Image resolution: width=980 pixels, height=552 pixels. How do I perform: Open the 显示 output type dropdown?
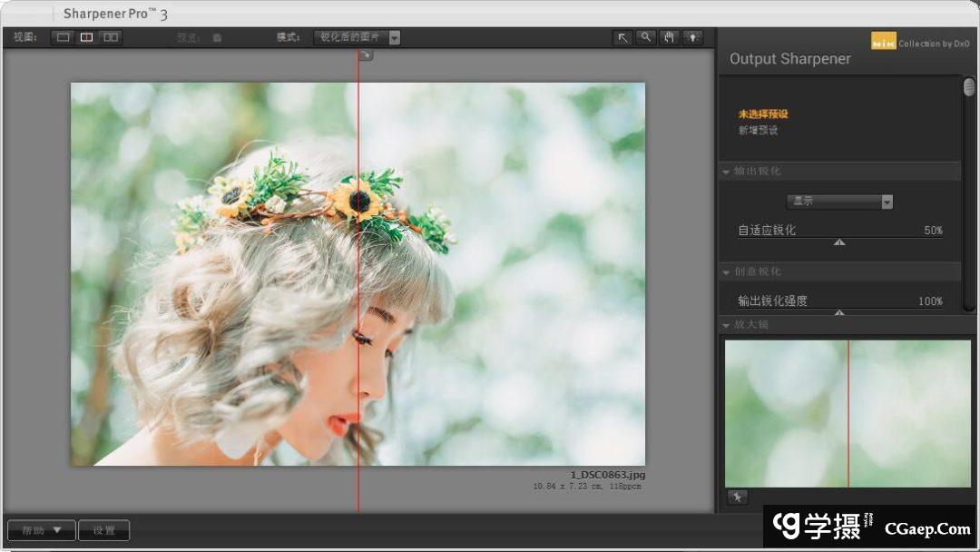point(839,202)
